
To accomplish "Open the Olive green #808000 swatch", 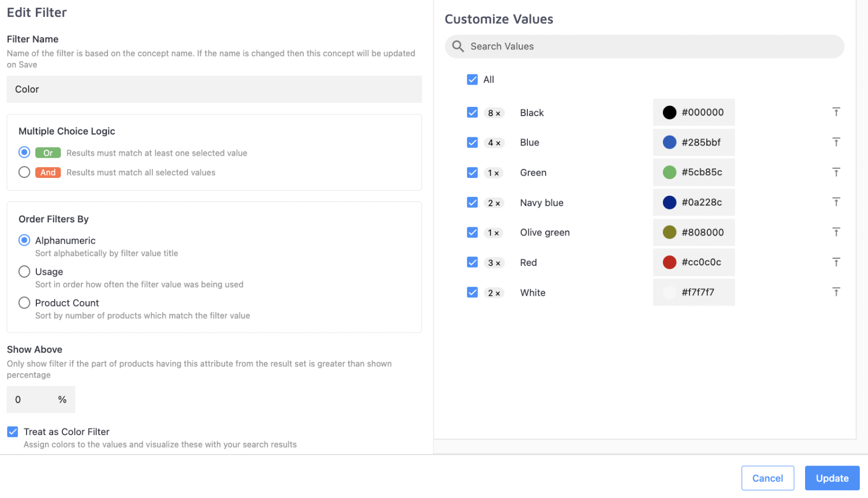I will pyautogui.click(x=669, y=232).
